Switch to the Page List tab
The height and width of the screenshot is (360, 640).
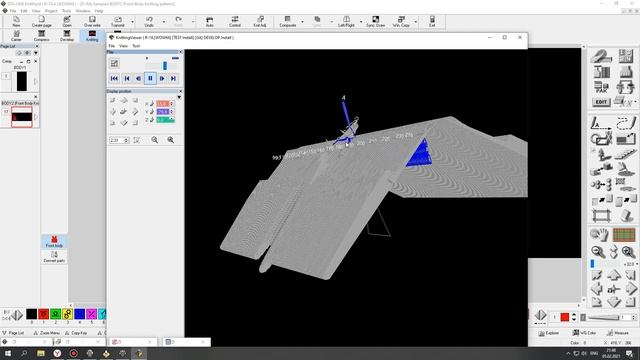pos(13,333)
